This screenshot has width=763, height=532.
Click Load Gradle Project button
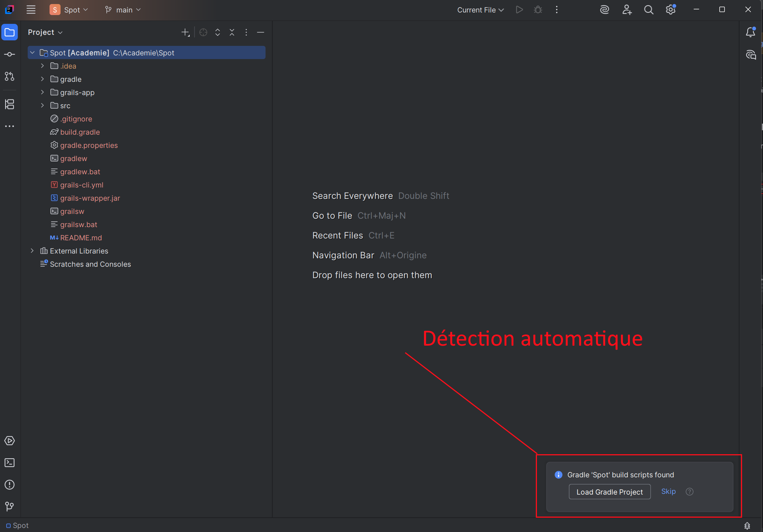point(609,492)
